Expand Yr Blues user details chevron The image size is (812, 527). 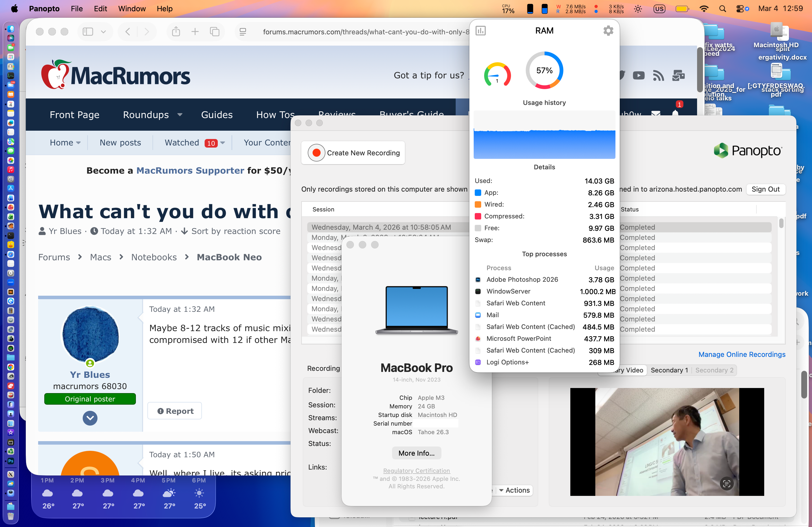[90, 418]
